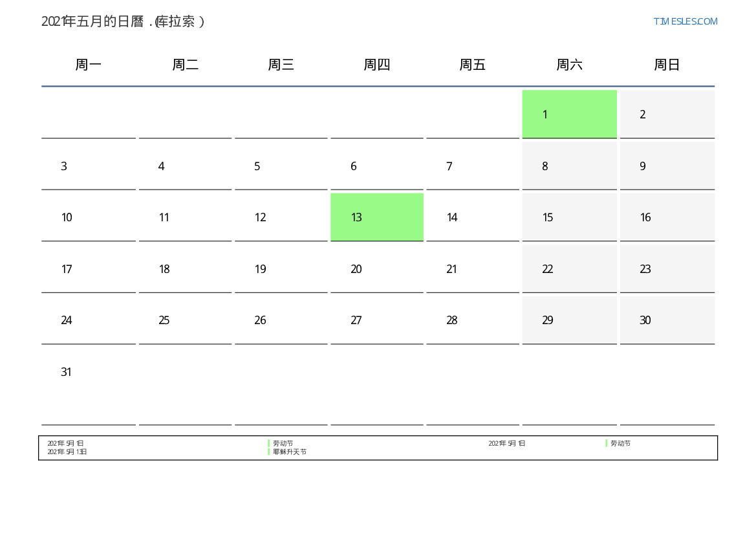The width and height of the screenshot is (756, 535).
Task: Select the 周日 weekday header
Action: (x=667, y=65)
